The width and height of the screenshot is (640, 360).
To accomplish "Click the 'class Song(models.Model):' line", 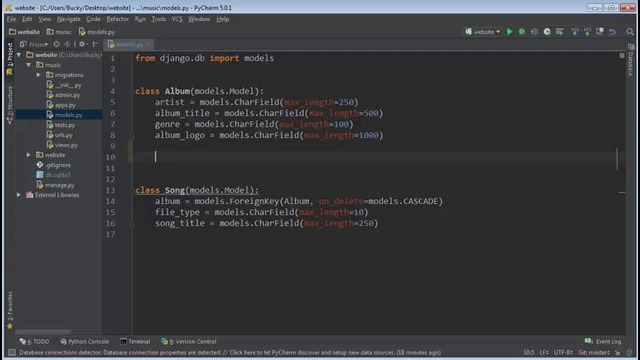I will pos(197,190).
